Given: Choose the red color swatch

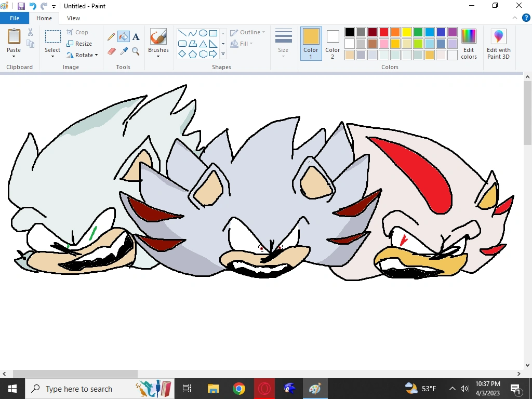Looking at the screenshot, I should click(x=384, y=32).
